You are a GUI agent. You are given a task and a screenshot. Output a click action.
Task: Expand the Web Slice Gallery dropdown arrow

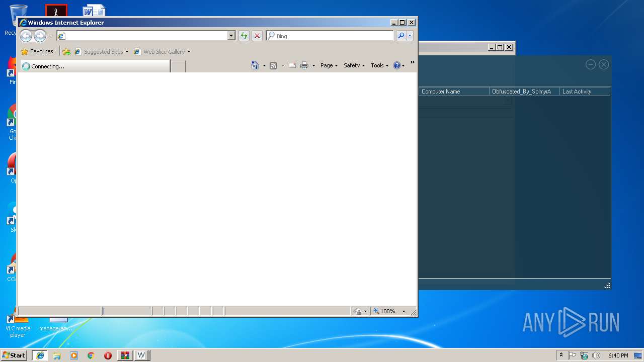pos(189,52)
